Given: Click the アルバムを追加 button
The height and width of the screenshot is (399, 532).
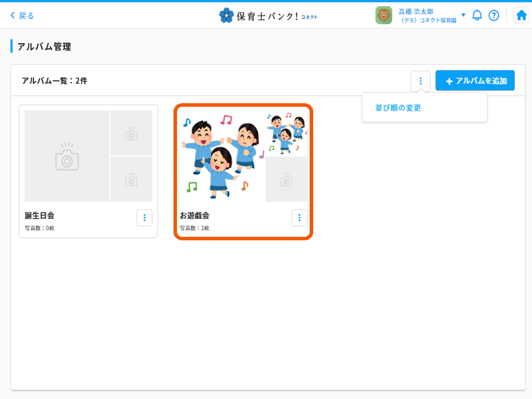Looking at the screenshot, I should pos(475,80).
